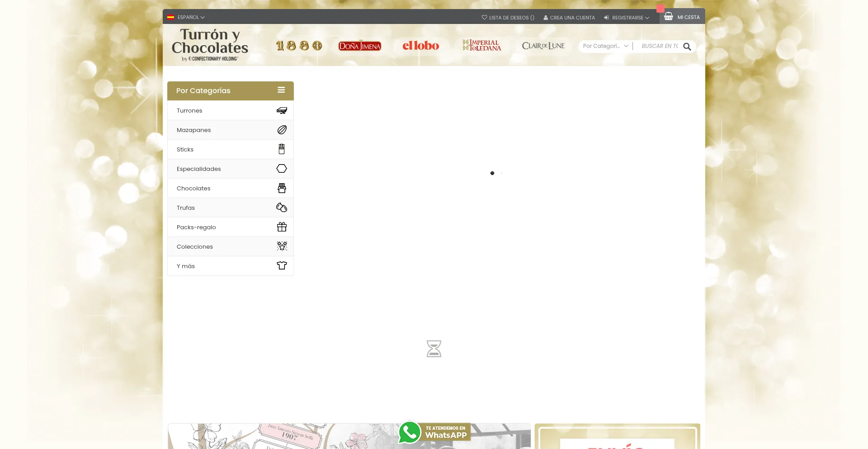The width and height of the screenshot is (868, 449).
Task: Open the Lista de deseos link
Action: 508,18
